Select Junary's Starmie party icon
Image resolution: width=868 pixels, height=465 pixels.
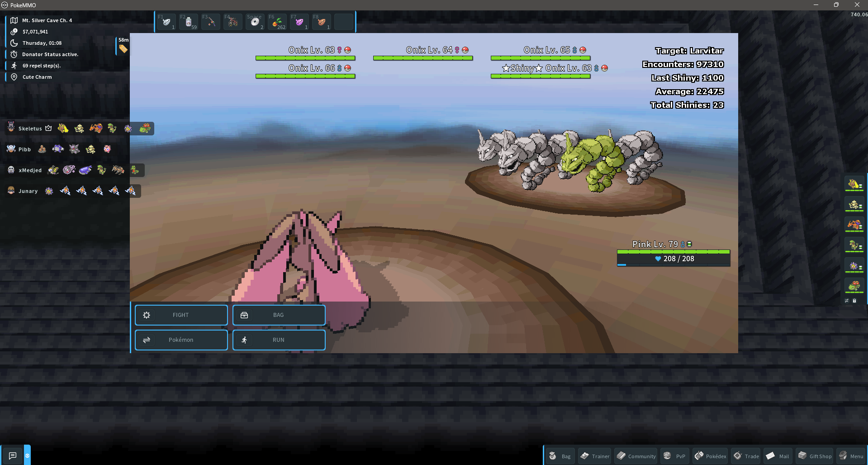click(49, 191)
